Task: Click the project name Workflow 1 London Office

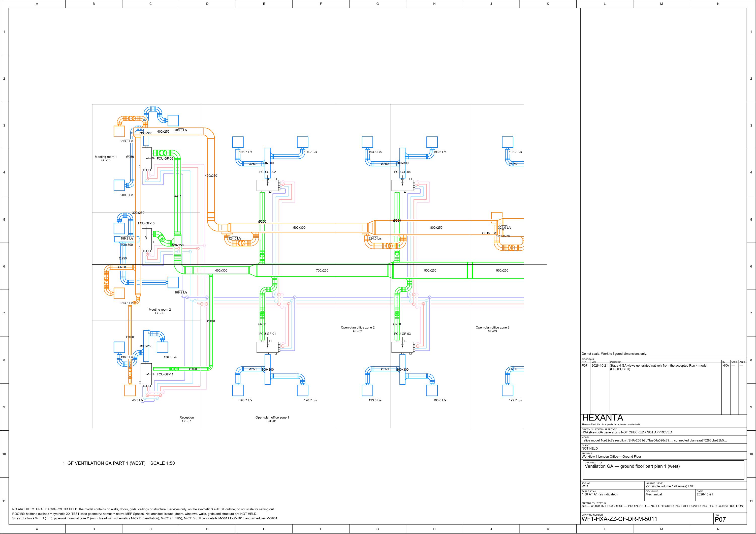Action: click(611, 457)
